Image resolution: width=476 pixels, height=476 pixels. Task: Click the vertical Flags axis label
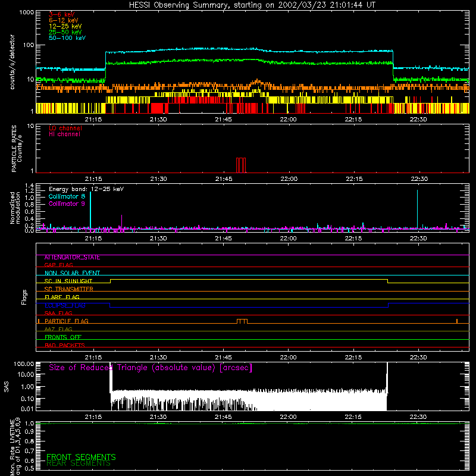click(24, 297)
